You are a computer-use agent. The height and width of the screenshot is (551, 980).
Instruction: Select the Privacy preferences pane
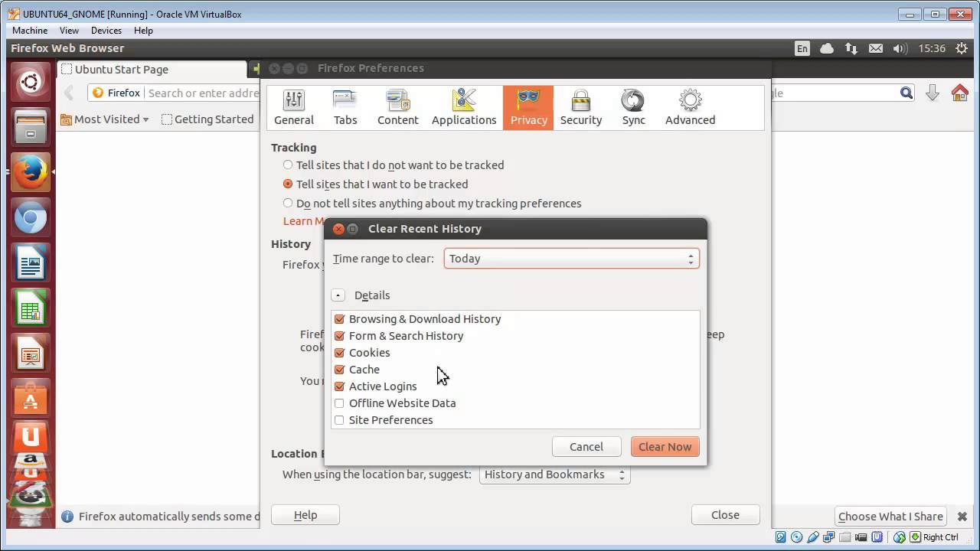[529, 107]
